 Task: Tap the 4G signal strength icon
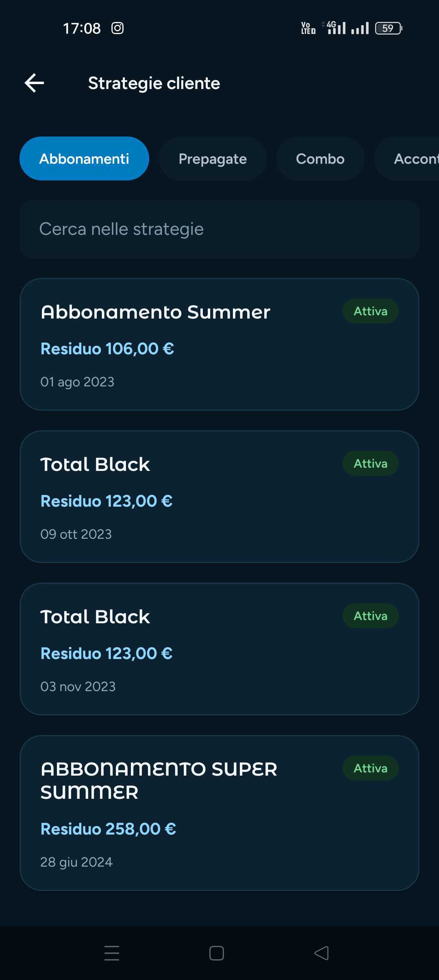click(x=334, y=28)
